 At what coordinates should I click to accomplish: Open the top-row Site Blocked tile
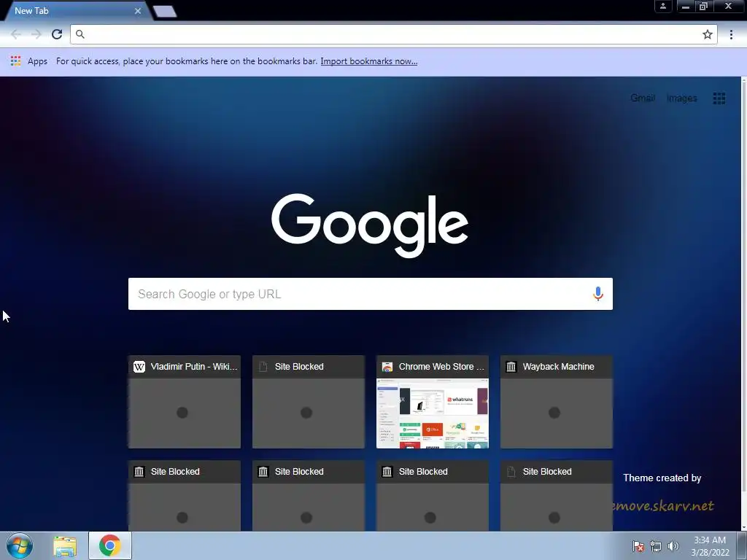click(x=309, y=402)
